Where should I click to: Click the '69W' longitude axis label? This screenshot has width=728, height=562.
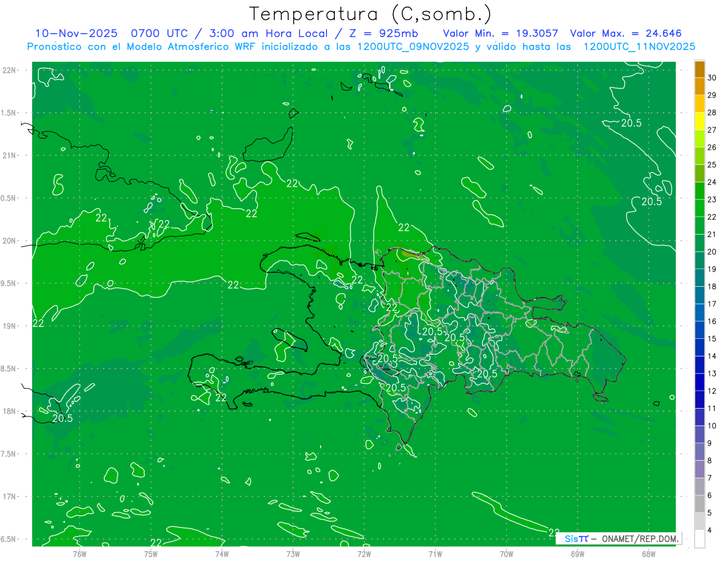578,554
